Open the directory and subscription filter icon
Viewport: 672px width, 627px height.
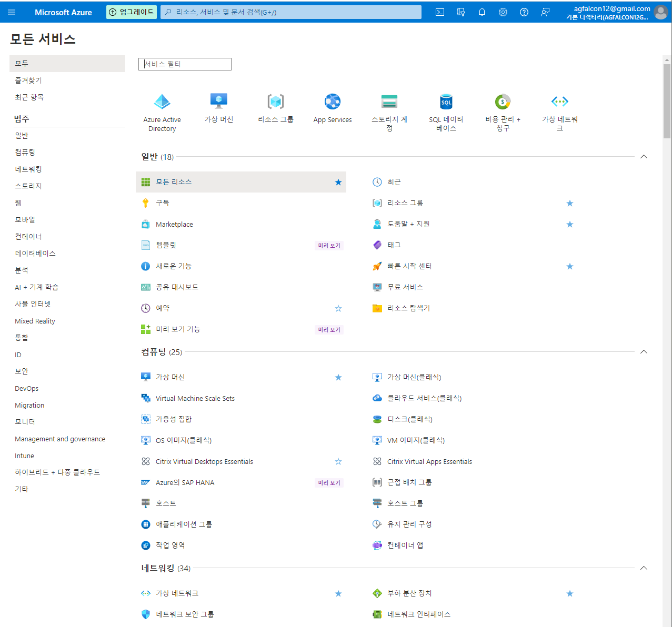tap(461, 12)
